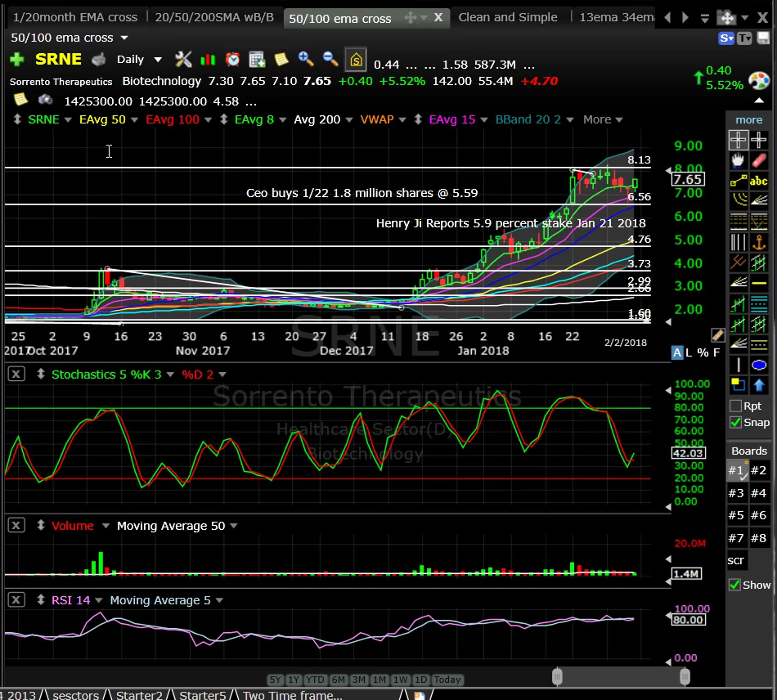This screenshot has width=777, height=700.
Task: Expand the EAvg 100 indicator menu
Action: (208, 120)
